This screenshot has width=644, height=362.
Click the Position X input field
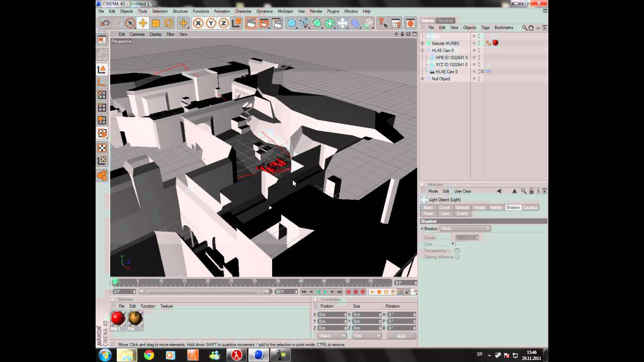(332, 315)
